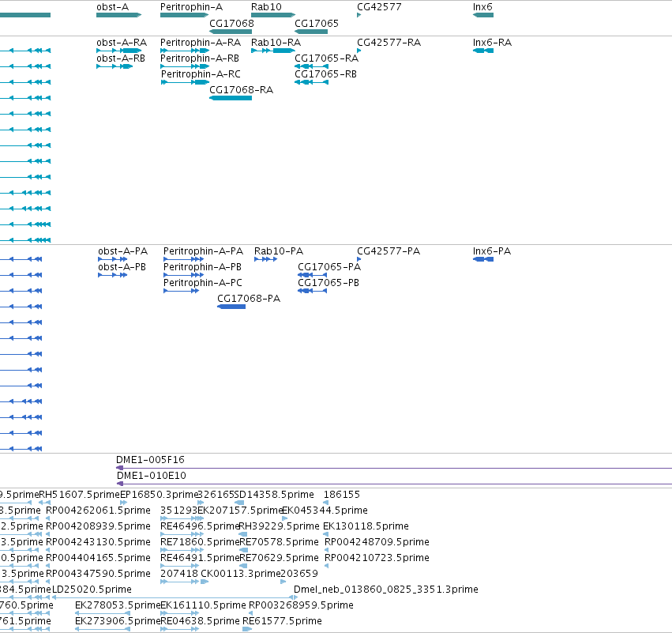The width and height of the screenshot is (672, 633).
Task: Select EST RP004347590.5prime
Action: pos(98,574)
